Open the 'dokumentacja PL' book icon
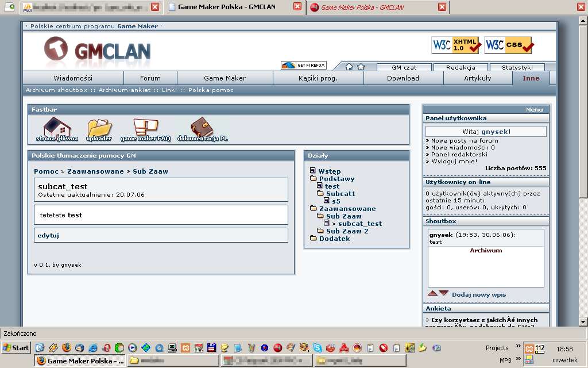This screenshot has height=368, width=588. [x=202, y=128]
